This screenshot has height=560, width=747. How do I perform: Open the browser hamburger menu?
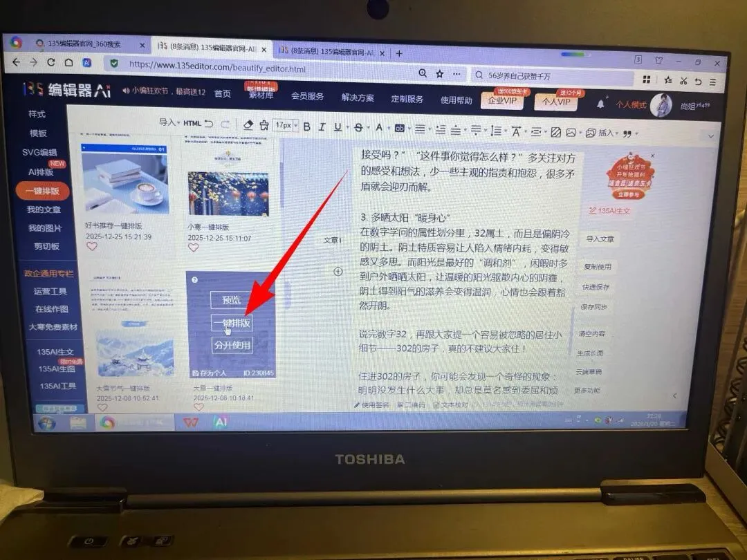click(712, 82)
